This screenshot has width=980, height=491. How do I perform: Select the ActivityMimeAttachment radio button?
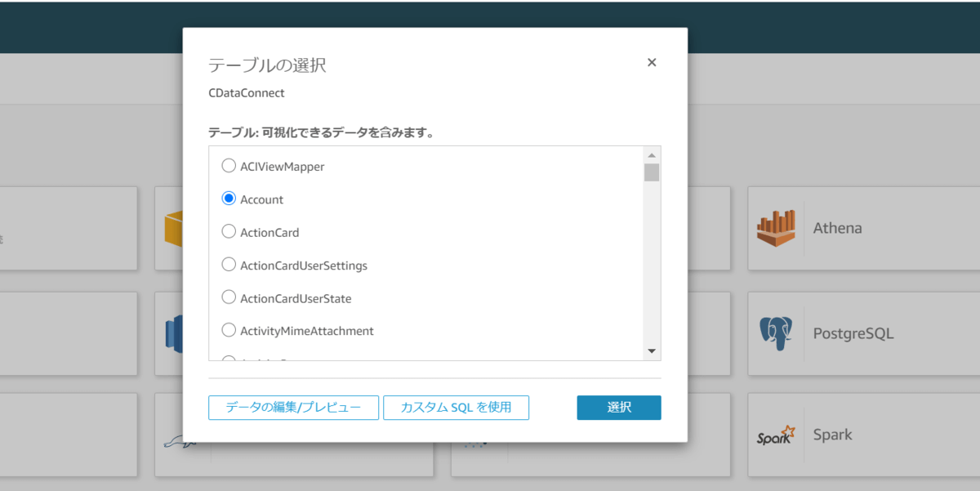[x=229, y=331]
